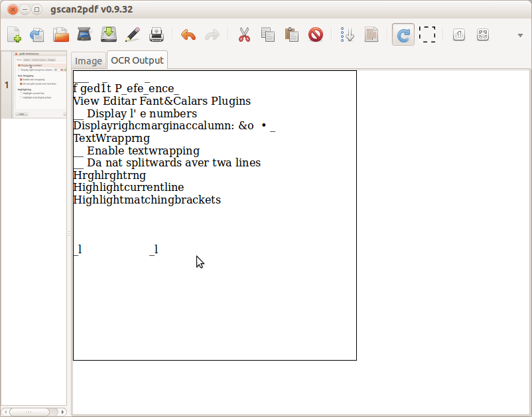The image size is (532, 417).
Task: Select page 1 thumbnail
Action: [38, 86]
